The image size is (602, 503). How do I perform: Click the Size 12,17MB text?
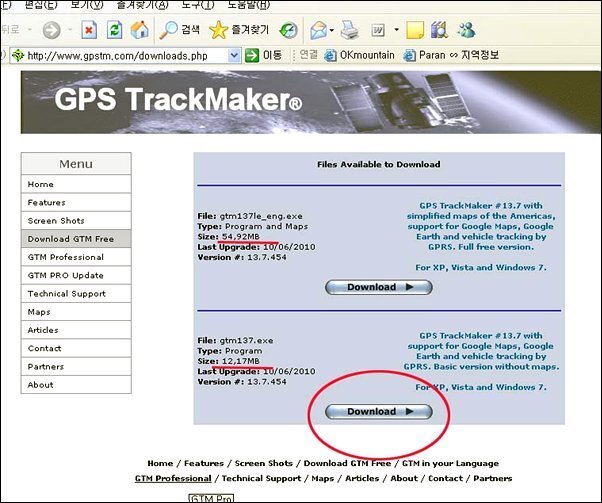click(229, 361)
